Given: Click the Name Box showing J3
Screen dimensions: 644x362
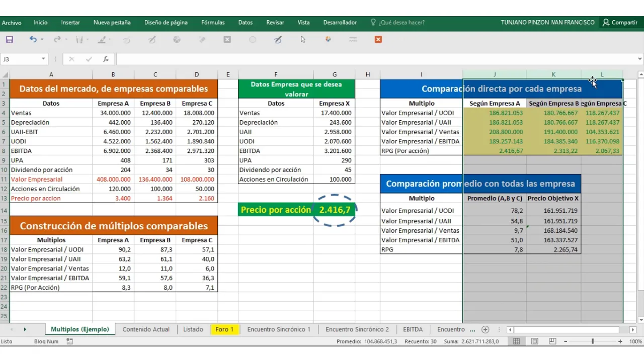Looking at the screenshot, I should point(20,59).
